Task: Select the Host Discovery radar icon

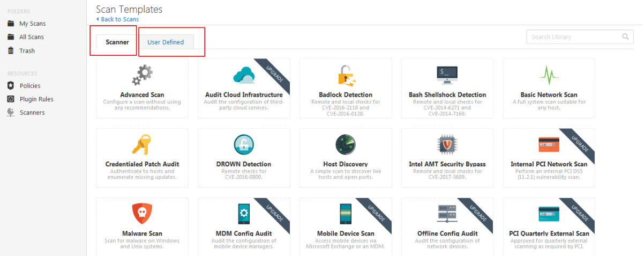Action: pos(346,145)
